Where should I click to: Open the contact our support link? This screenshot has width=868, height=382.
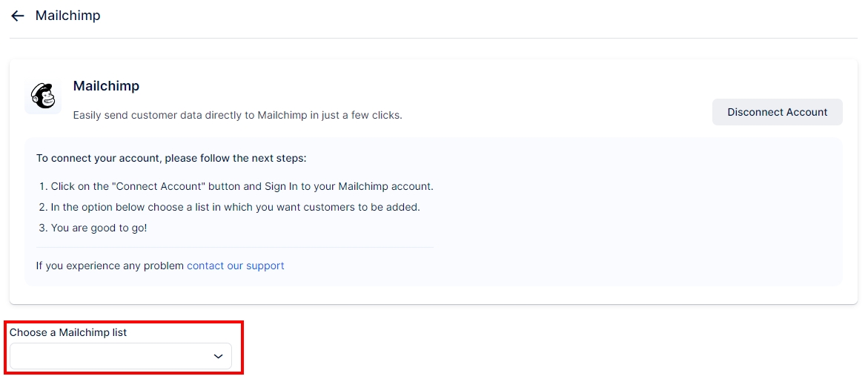(235, 266)
